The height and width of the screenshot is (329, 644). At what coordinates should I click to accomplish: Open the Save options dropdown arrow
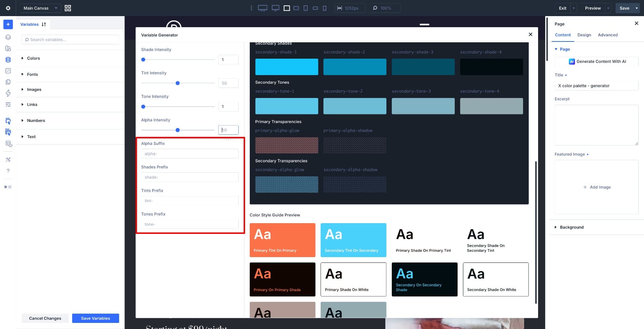(636, 8)
